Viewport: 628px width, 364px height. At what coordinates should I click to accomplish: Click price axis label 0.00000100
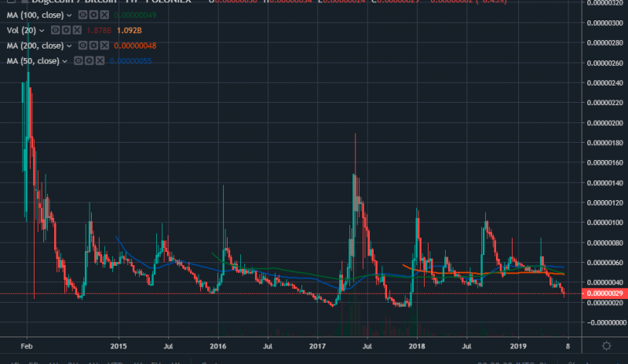click(x=604, y=223)
